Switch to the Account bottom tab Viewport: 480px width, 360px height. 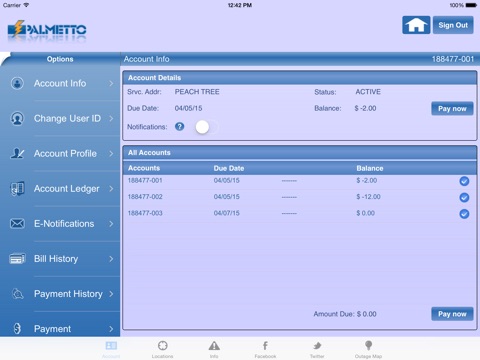[111, 349]
